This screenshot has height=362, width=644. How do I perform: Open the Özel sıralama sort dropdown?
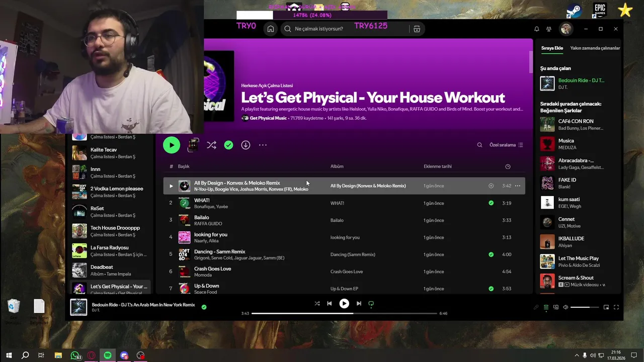(506, 145)
